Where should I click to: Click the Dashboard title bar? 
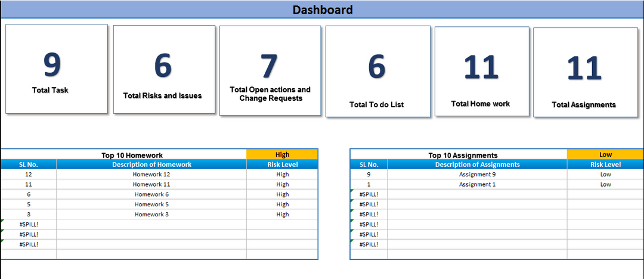tap(322, 10)
